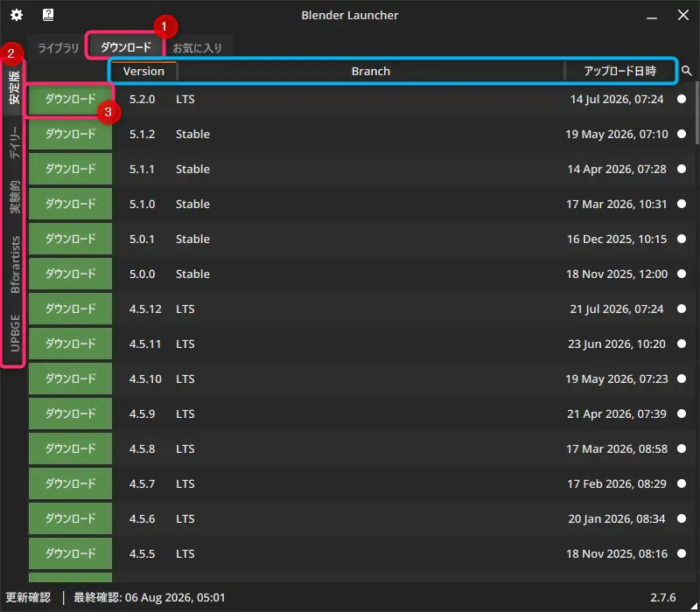This screenshot has width=700, height=612.
Task: Select the 安定版 side tab
Action: 15,87
